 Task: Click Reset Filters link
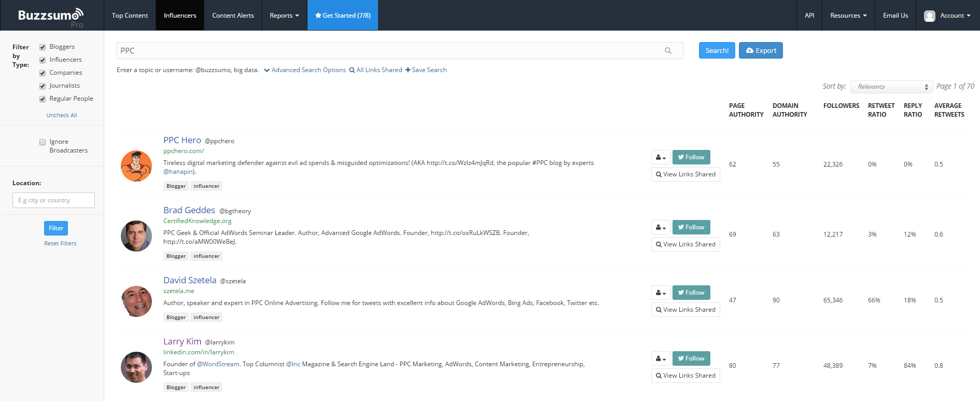click(60, 243)
